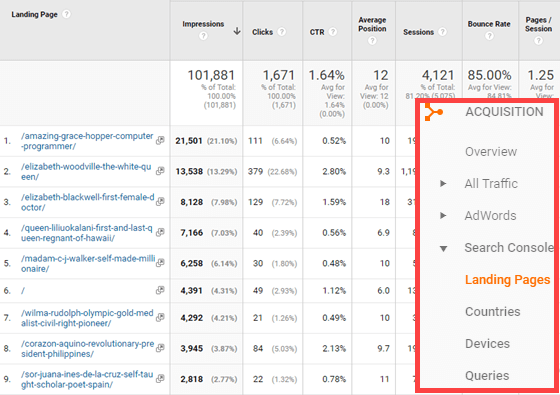Click the Average Position help icon
560x395 pixels.
pyautogui.click(x=372, y=40)
